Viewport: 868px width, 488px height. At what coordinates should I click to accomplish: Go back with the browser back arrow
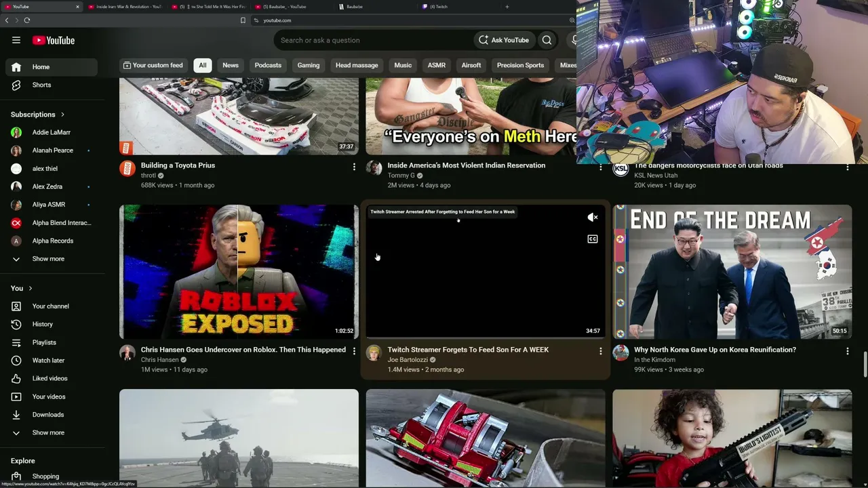7,20
